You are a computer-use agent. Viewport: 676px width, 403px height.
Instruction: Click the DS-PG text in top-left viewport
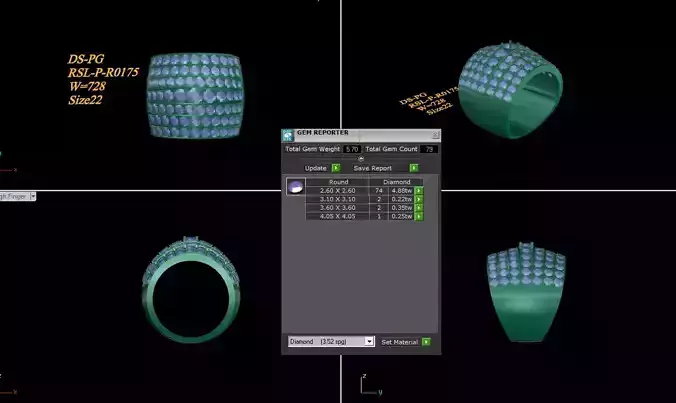[86, 59]
